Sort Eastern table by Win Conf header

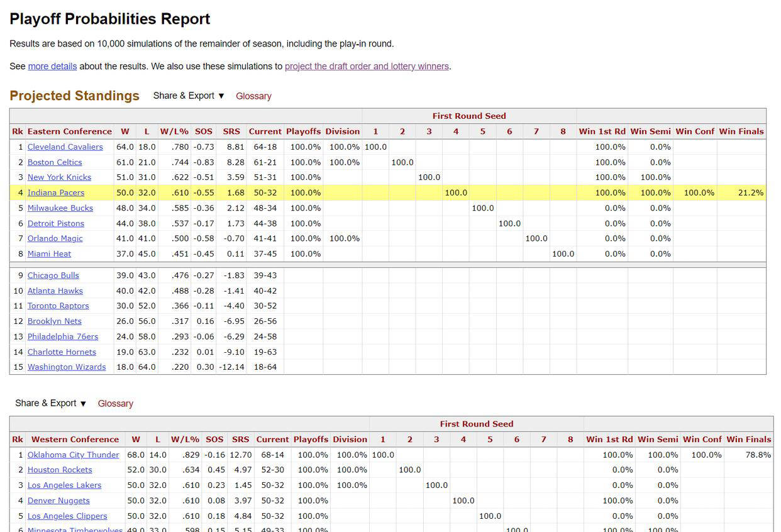point(695,131)
